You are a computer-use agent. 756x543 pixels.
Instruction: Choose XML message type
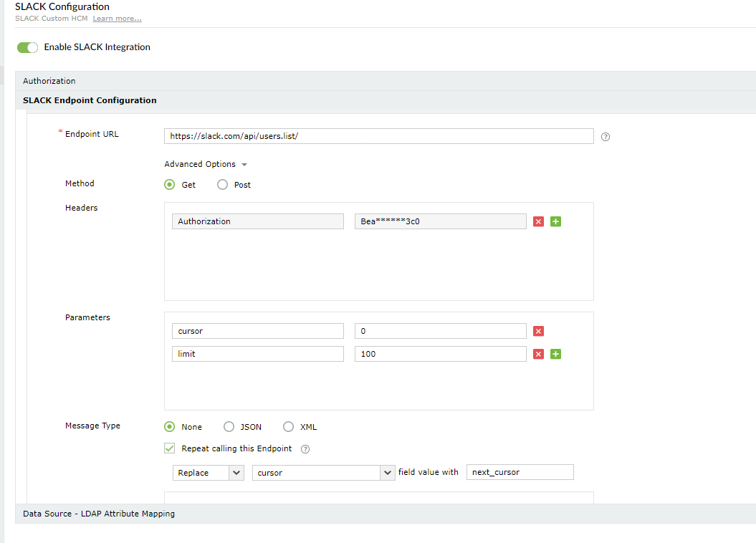(289, 427)
